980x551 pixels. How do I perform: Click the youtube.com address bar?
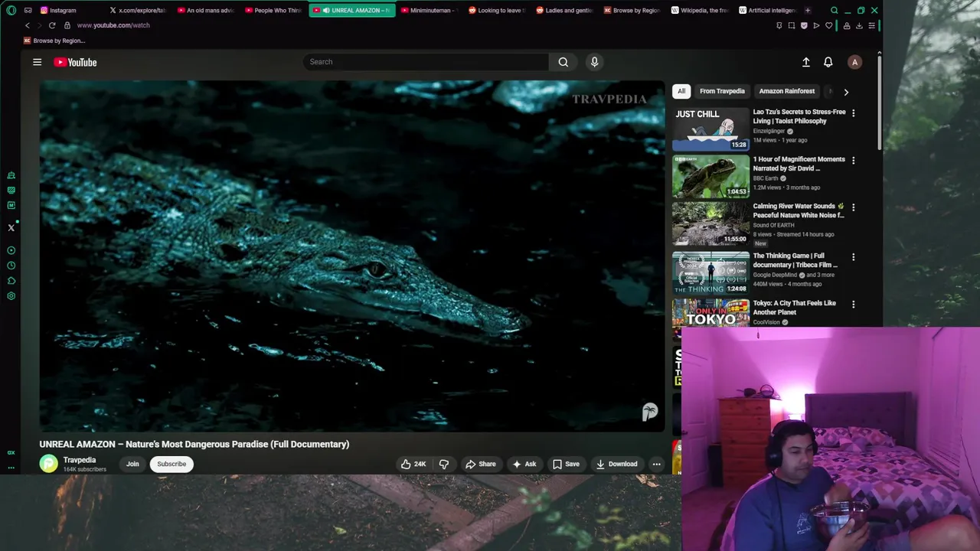[113, 25]
